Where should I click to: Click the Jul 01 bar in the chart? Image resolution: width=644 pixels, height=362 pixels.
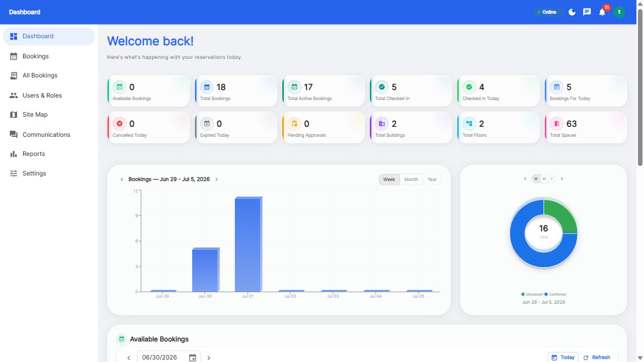click(249, 244)
